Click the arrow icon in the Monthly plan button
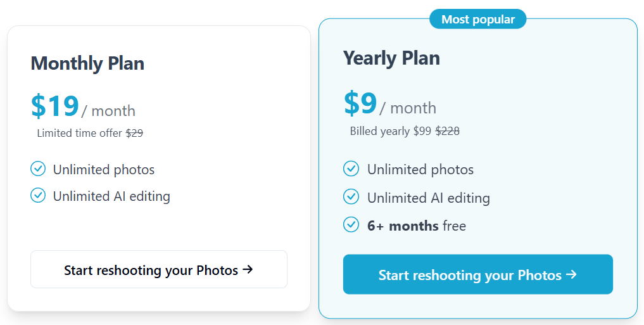 click(x=248, y=269)
